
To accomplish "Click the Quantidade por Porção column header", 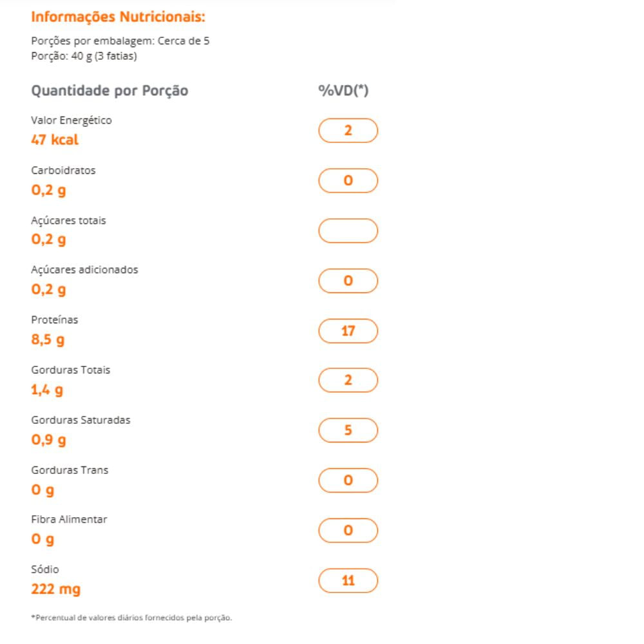I will (109, 91).
